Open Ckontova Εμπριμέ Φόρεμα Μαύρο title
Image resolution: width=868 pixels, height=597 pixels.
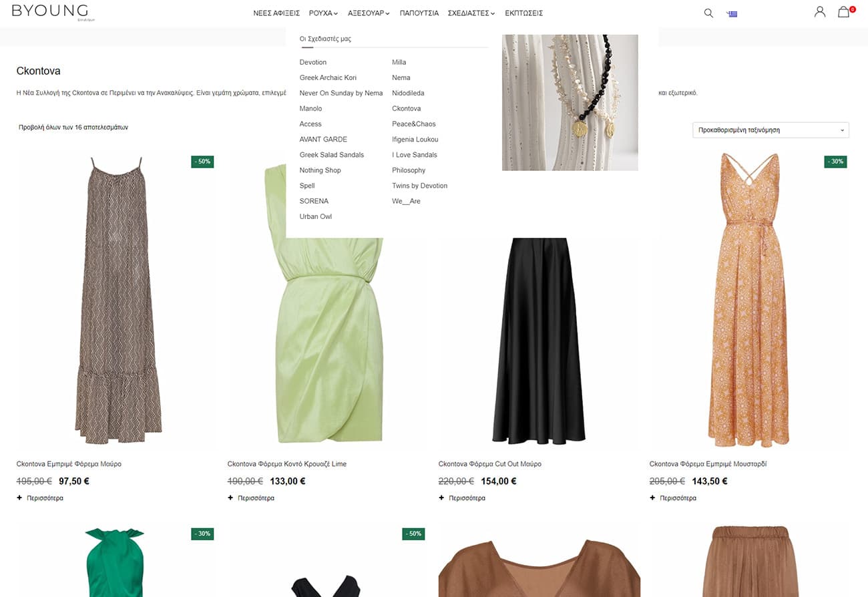pos(69,464)
